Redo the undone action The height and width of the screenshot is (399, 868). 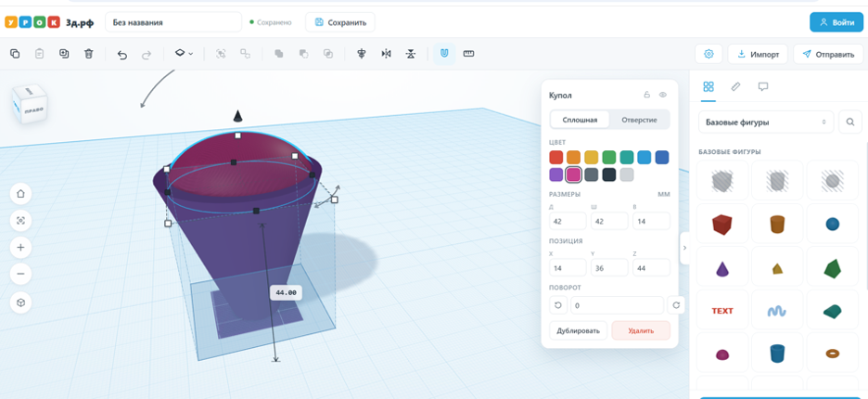click(x=147, y=55)
